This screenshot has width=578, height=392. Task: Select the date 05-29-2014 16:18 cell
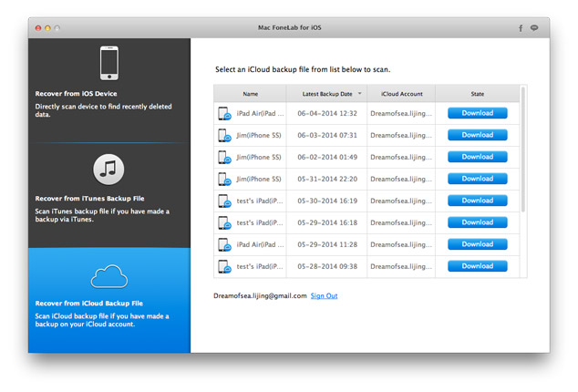pos(327,222)
